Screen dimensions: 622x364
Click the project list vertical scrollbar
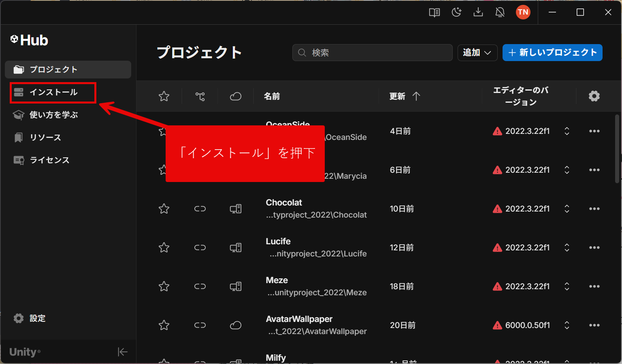coord(617,150)
